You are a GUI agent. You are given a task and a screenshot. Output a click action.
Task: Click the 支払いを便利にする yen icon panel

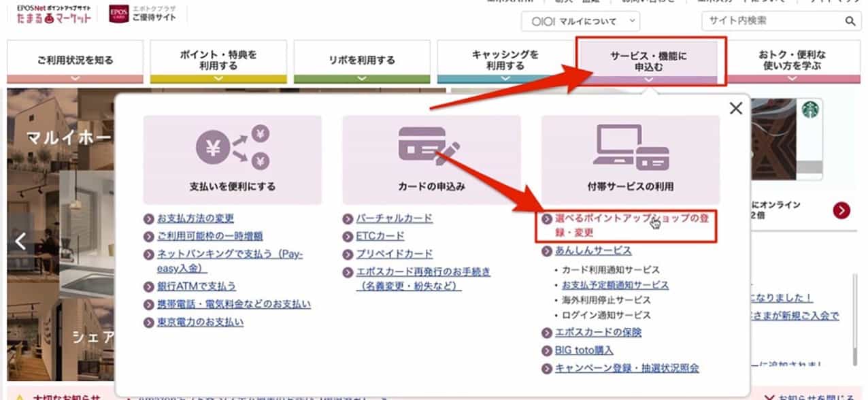232,159
